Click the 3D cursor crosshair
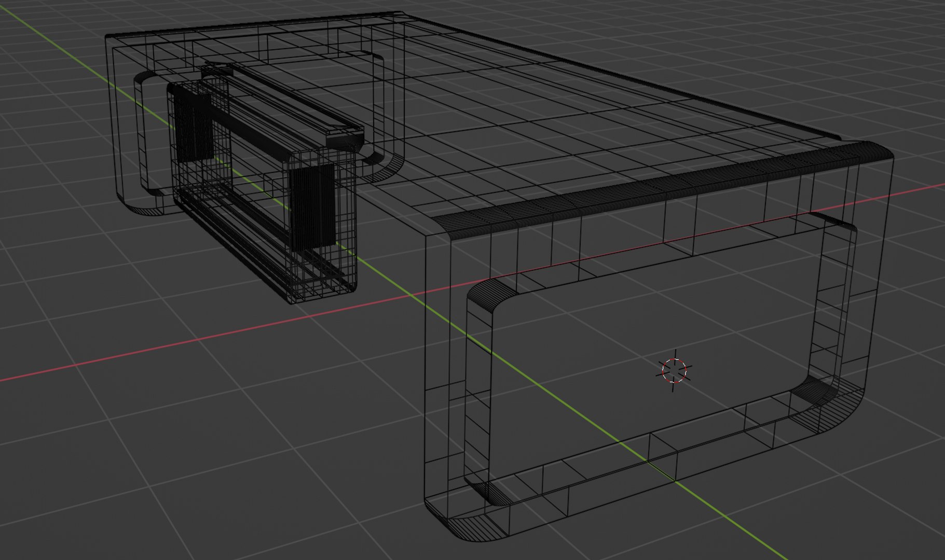This screenshot has width=945, height=560. pyautogui.click(x=674, y=371)
